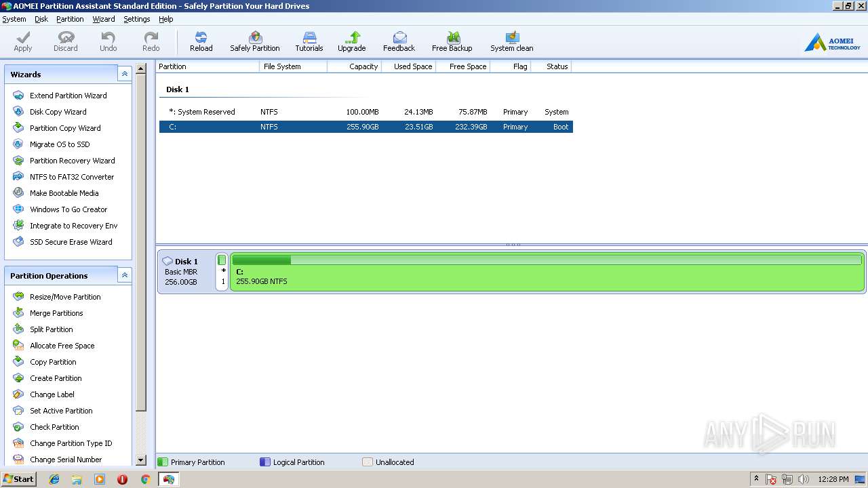
Task: Click the Unallocated legend swatch
Action: click(x=368, y=462)
